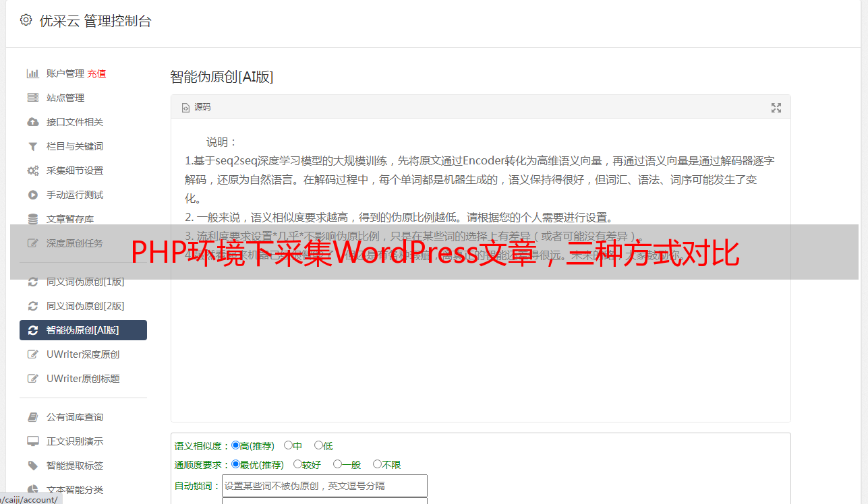Screen dimensions: 868x504
Task: Toggle fullscreen with the editor expand icon
Action: tap(776, 108)
